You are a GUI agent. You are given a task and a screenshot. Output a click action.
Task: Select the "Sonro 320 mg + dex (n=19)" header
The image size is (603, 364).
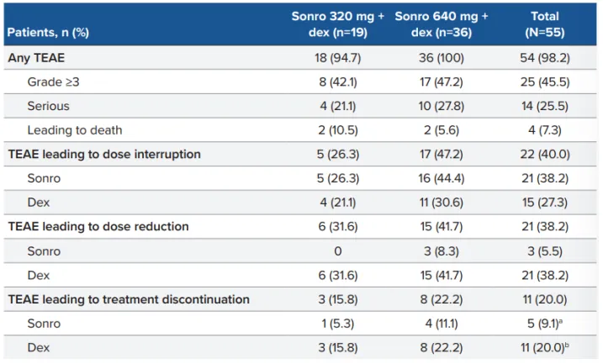pos(336,24)
